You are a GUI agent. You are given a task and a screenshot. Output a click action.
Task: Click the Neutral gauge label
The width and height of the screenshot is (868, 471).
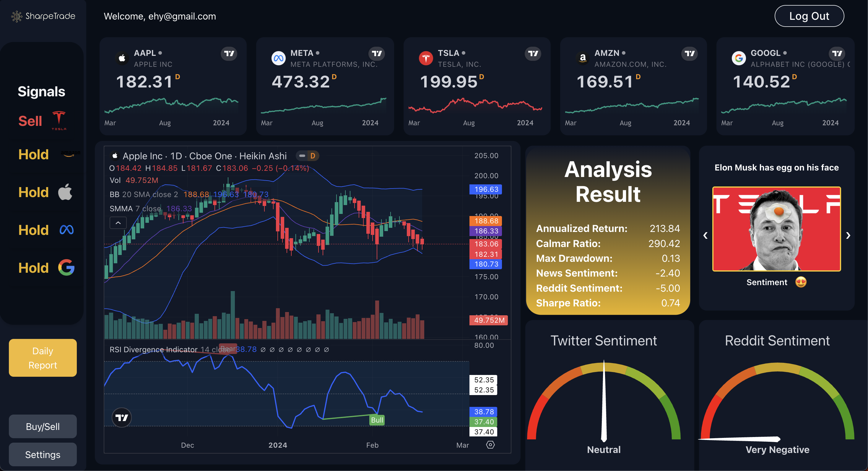point(604,449)
